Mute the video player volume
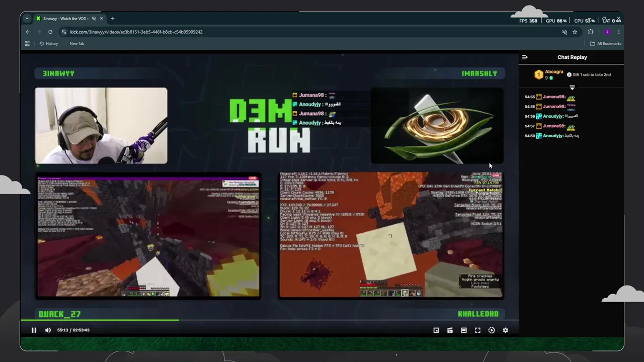 click(x=48, y=330)
